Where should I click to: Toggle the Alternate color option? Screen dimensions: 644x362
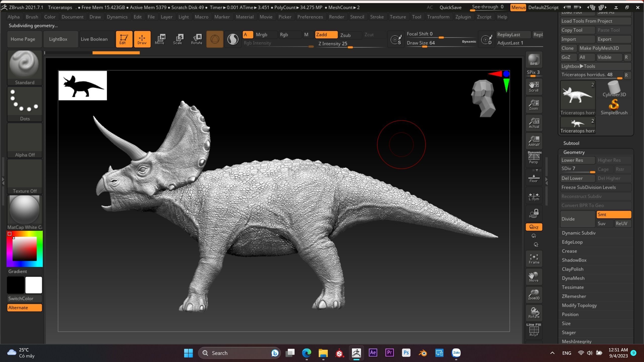[x=24, y=307]
